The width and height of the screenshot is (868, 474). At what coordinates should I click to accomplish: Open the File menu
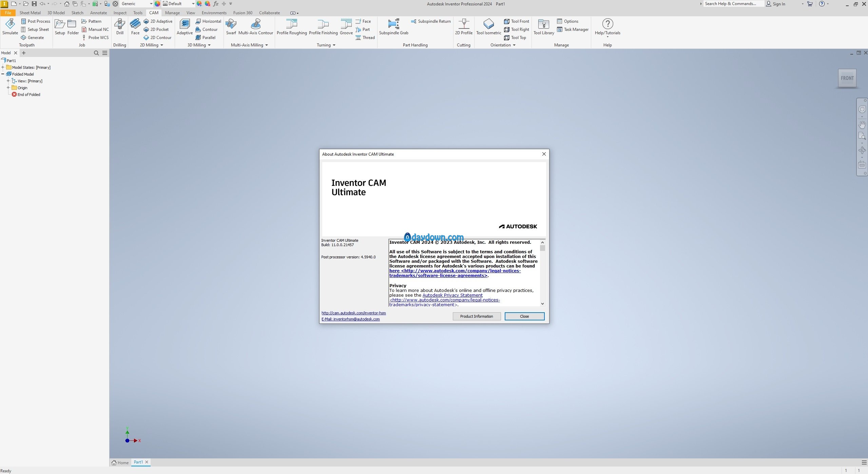tap(8, 13)
